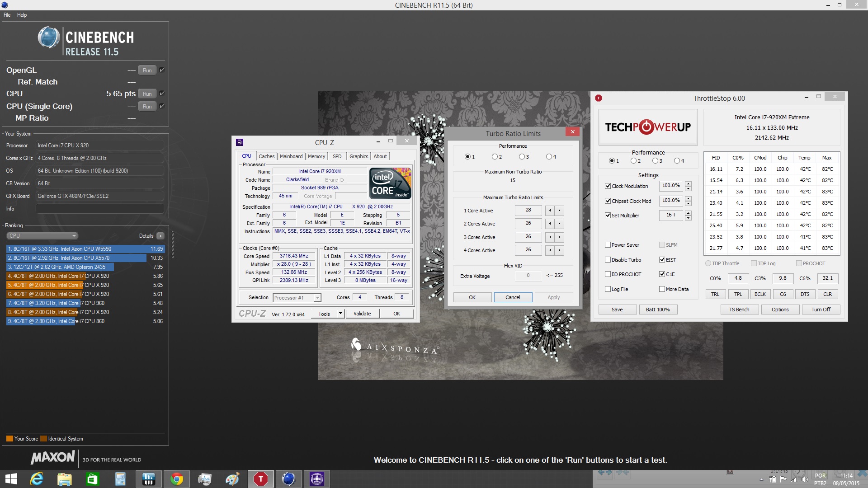Click the Extra Voltage input field
Screen dimensions: 868x488
click(528, 276)
